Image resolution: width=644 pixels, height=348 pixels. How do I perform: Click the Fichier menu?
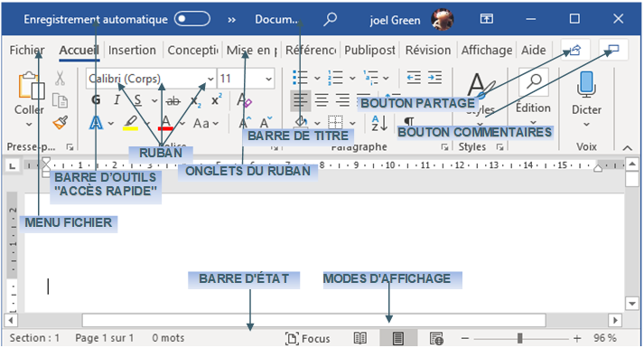[x=27, y=50]
